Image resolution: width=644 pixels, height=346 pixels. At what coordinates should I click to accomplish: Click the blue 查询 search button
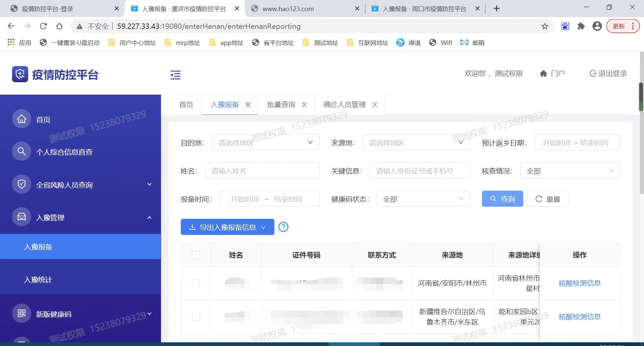pyautogui.click(x=502, y=199)
